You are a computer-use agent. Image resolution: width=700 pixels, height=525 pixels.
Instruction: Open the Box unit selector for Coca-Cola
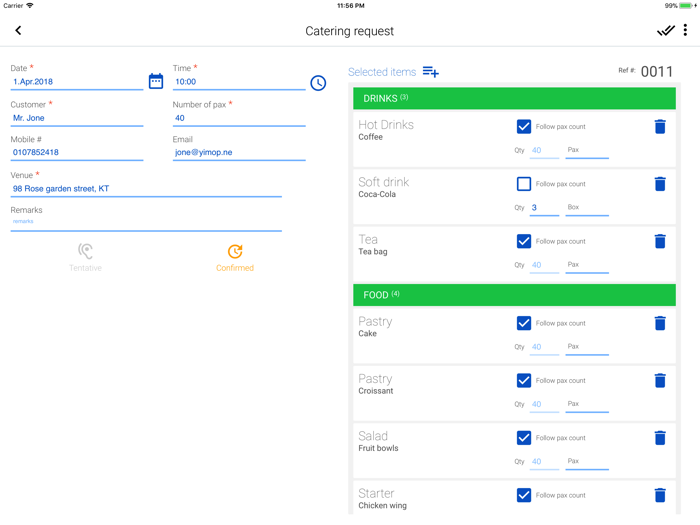click(586, 208)
